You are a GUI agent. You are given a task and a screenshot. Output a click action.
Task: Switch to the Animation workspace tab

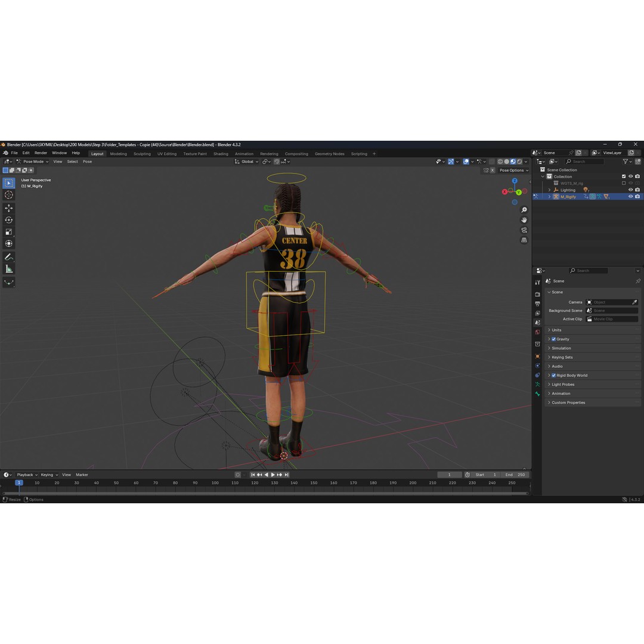(x=244, y=154)
